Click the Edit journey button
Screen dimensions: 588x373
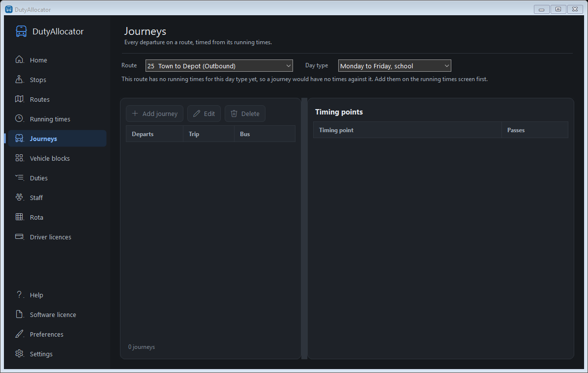coord(204,114)
